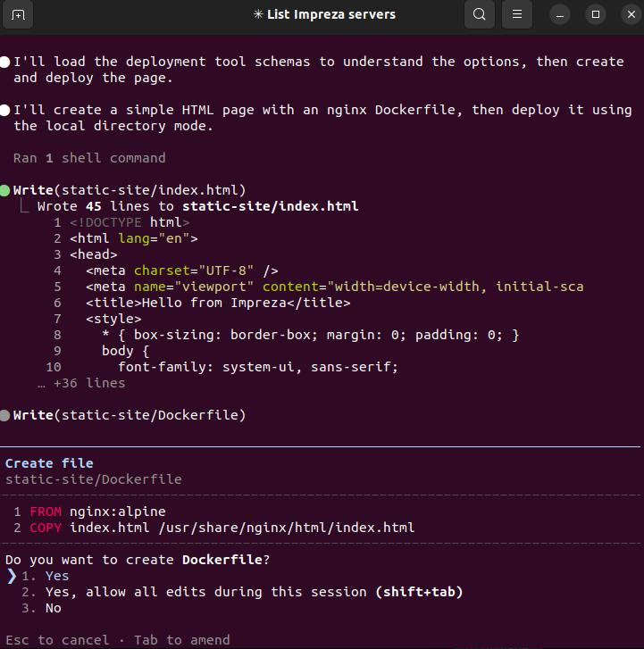644x649 pixels.
Task: Click the message about loading deployment tool schemas
Action: pos(319,70)
